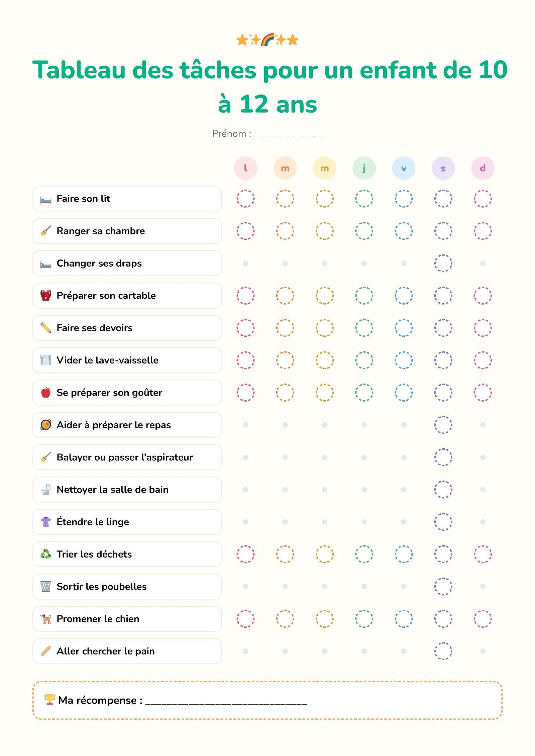Click the baguette icon for Aller chercher le pain
The width and height of the screenshot is (535, 756).
pos(46,651)
